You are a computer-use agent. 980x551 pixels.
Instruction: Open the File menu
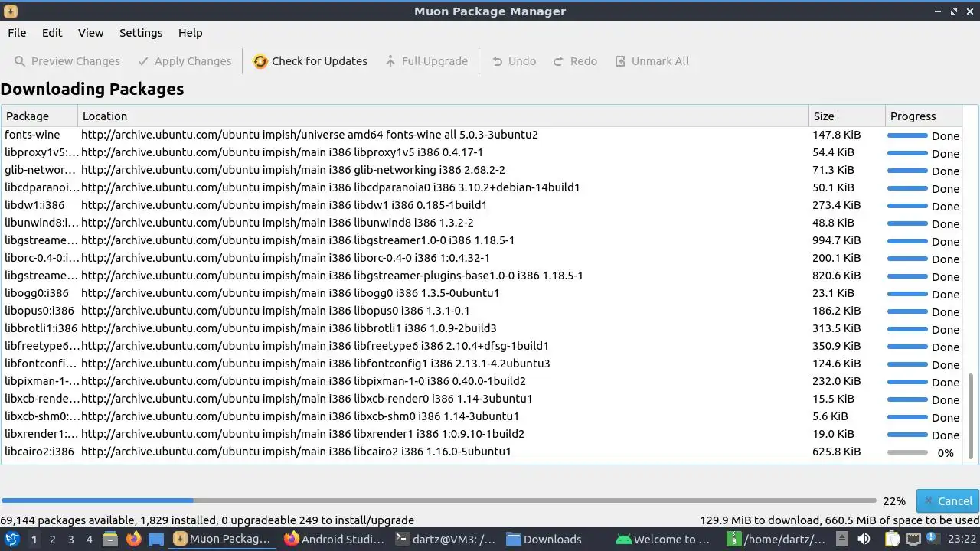[17, 33]
